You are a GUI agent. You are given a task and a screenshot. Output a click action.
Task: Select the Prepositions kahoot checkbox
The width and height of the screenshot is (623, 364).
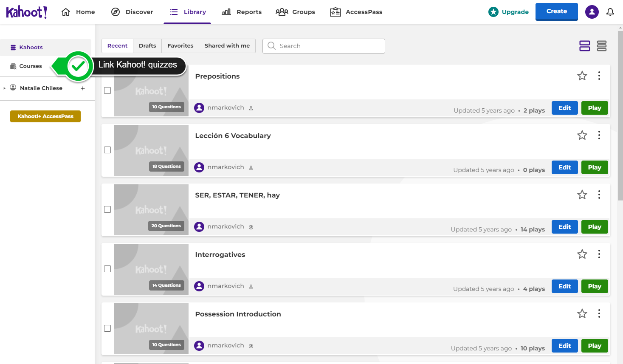coord(107,90)
